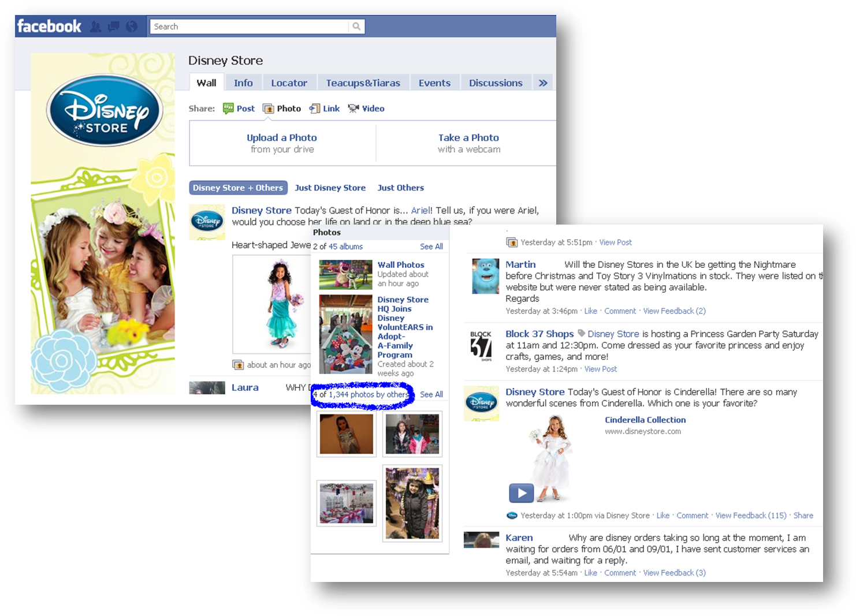
Task: Open Block 37 Shops page link
Action: [539, 334]
